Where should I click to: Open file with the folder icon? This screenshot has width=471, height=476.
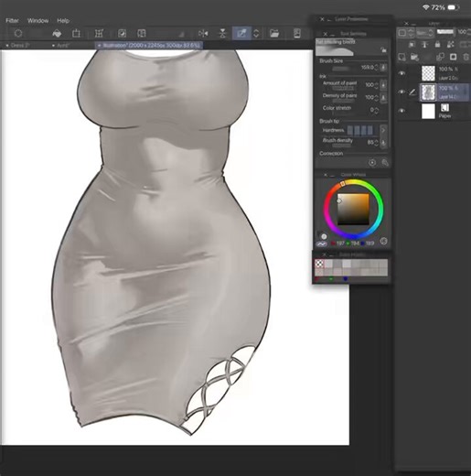click(x=274, y=33)
